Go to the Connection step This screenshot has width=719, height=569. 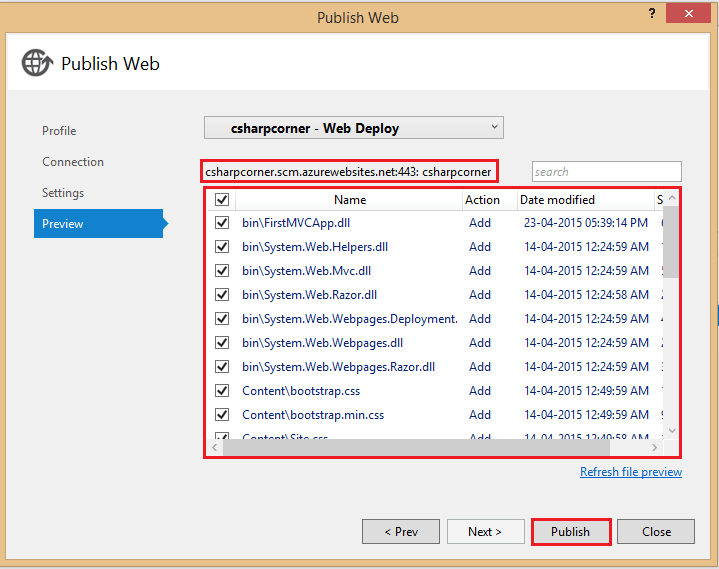[73, 162]
